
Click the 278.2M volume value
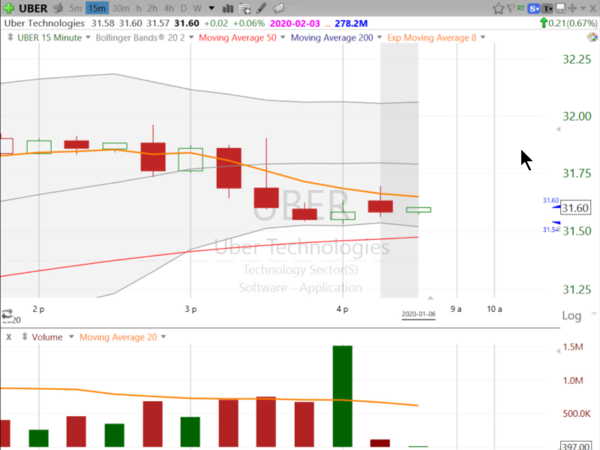(x=351, y=23)
